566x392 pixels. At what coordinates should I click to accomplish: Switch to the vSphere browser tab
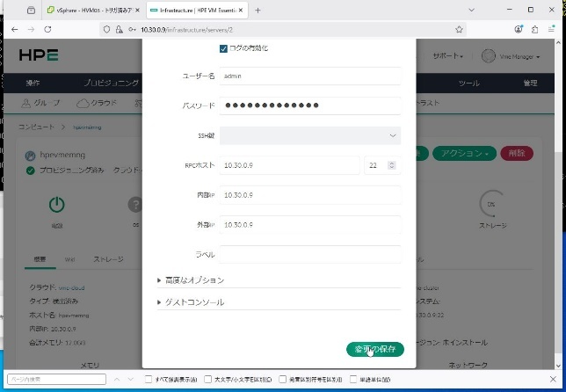point(87,11)
